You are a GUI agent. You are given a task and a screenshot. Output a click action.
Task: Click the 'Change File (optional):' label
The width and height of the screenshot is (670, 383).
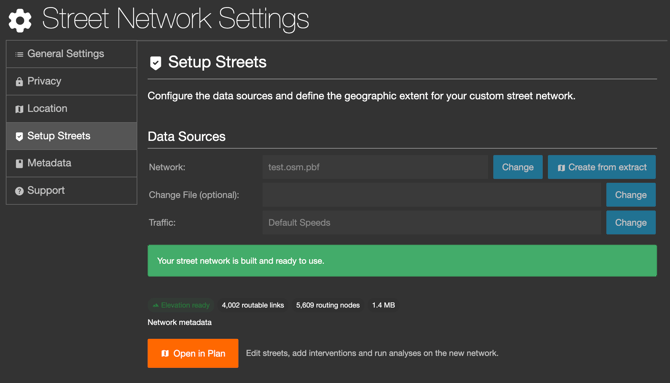point(194,195)
